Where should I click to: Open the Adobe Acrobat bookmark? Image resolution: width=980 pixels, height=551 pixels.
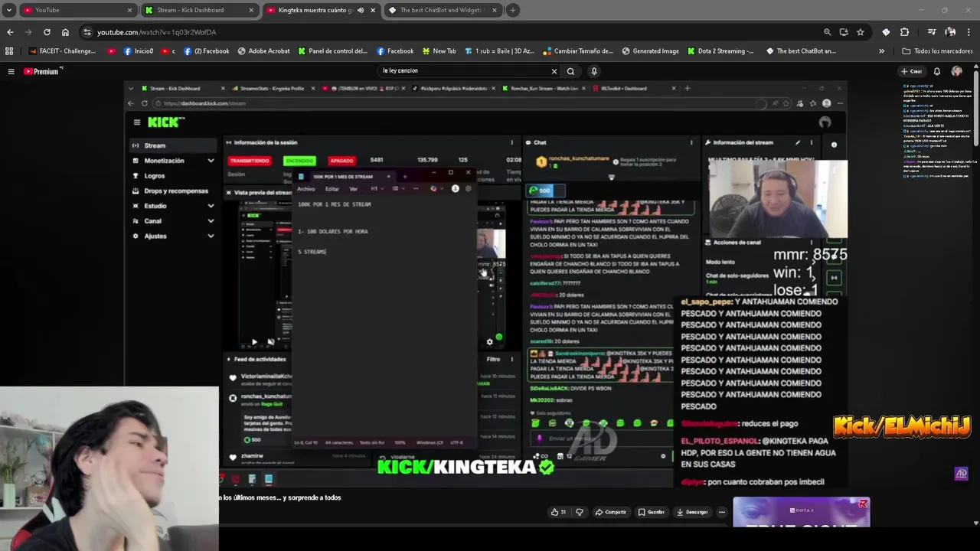(x=263, y=51)
